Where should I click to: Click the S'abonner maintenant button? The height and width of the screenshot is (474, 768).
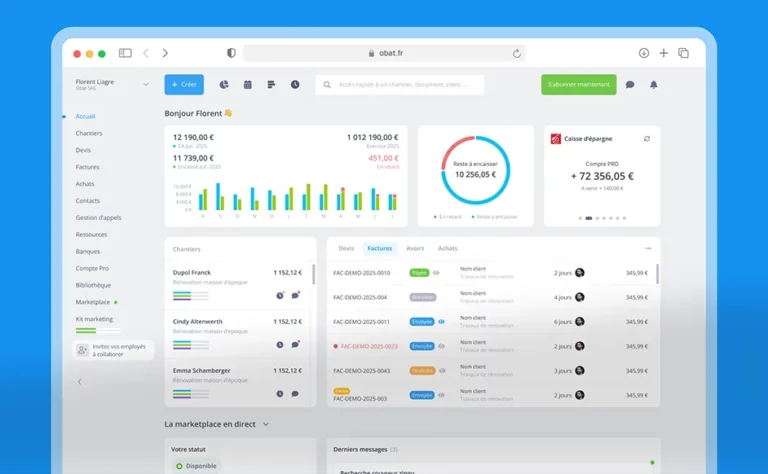(578, 85)
